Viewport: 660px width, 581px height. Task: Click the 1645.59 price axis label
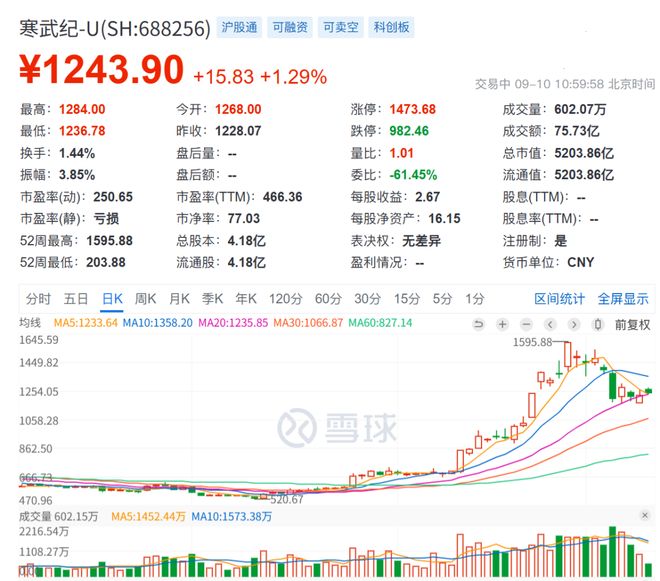click(39, 340)
